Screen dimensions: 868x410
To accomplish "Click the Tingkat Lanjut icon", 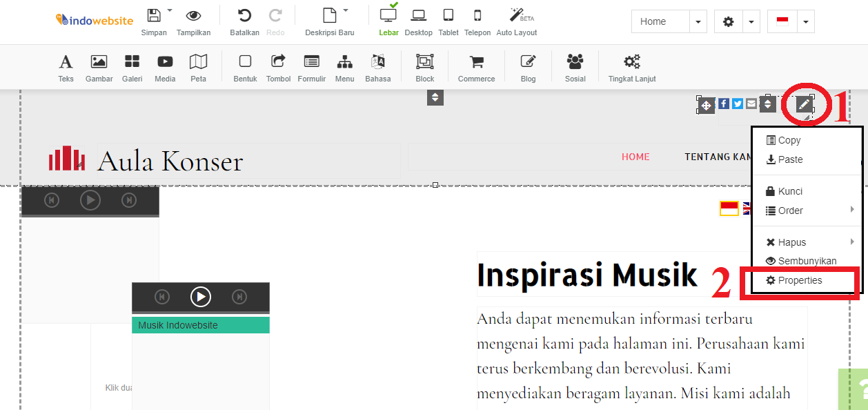I will [x=630, y=67].
